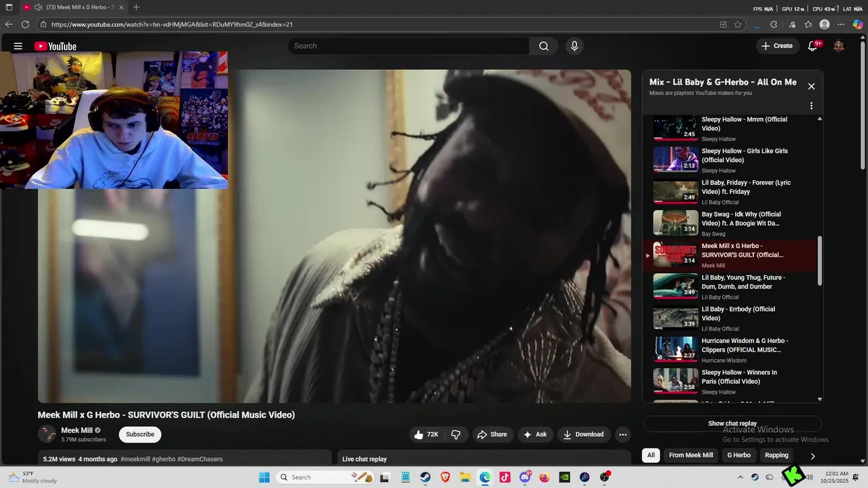Image resolution: width=868 pixels, height=488 pixels.
Task: Open the tab actions menu icon
Action: (x=9, y=7)
